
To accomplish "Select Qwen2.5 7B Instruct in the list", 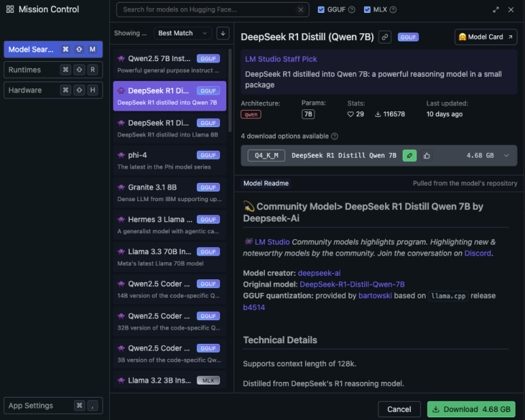I will 169,64.
